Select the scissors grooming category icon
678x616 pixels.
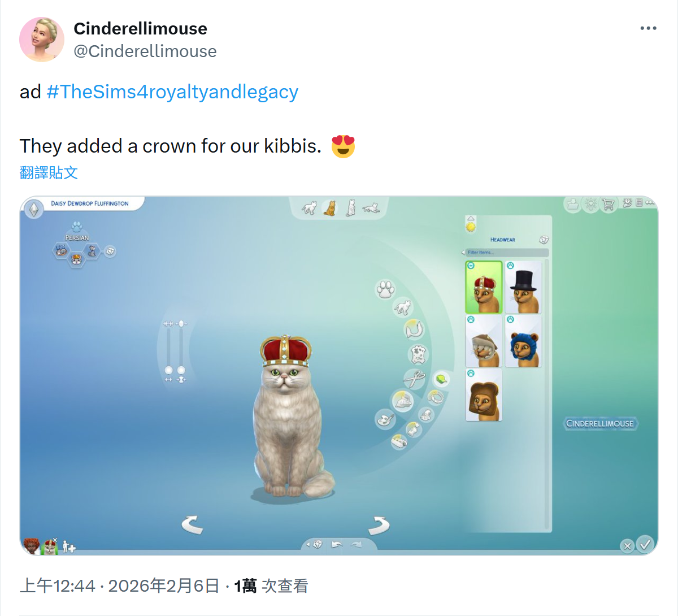tap(414, 379)
